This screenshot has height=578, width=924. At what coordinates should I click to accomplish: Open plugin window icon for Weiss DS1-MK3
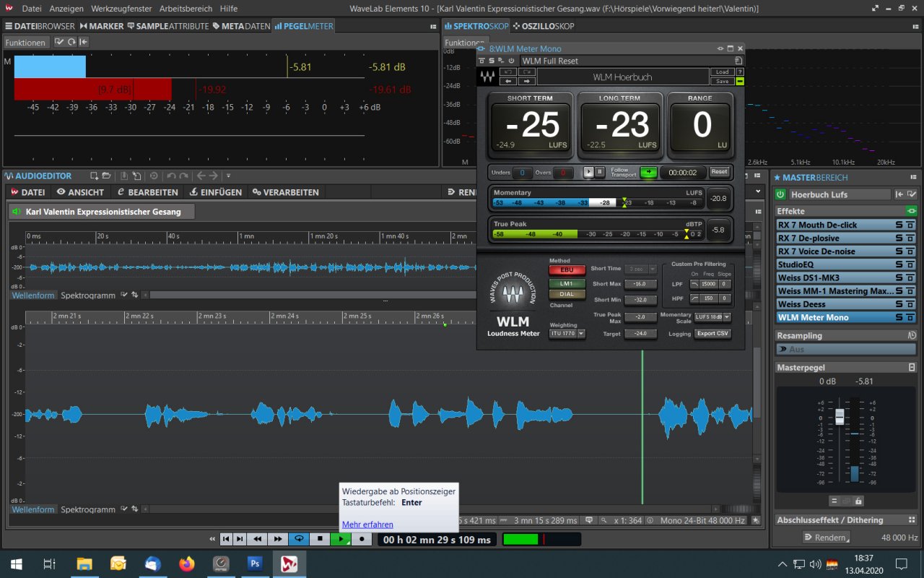point(910,277)
